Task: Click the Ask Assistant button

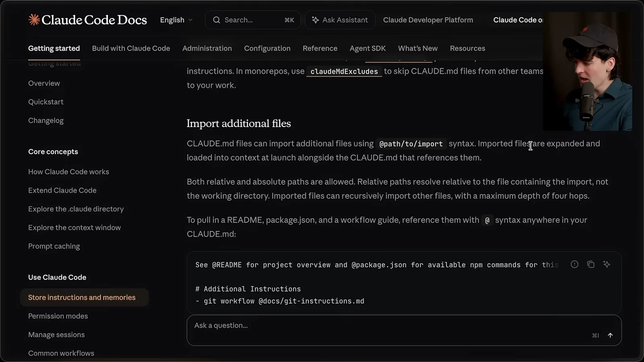Action: pos(340,20)
